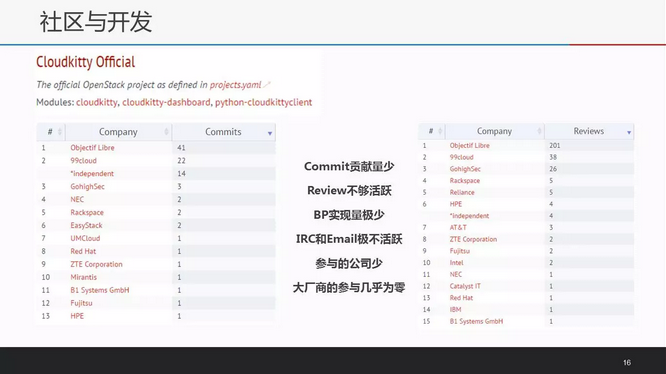Screen dimensions: 666x374
Task: Open the cloudkitty-dashboard module link
Action: pyautogui.click(x=166, y=102)
